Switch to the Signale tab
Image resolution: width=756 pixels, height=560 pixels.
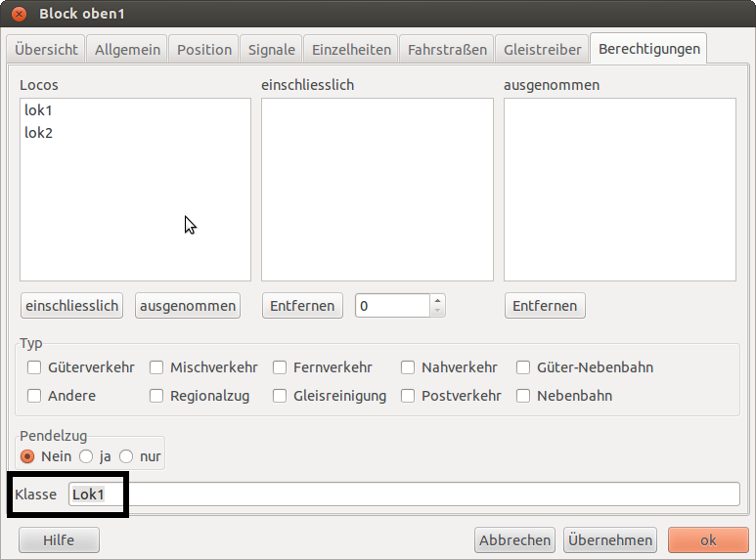point(271,49)
